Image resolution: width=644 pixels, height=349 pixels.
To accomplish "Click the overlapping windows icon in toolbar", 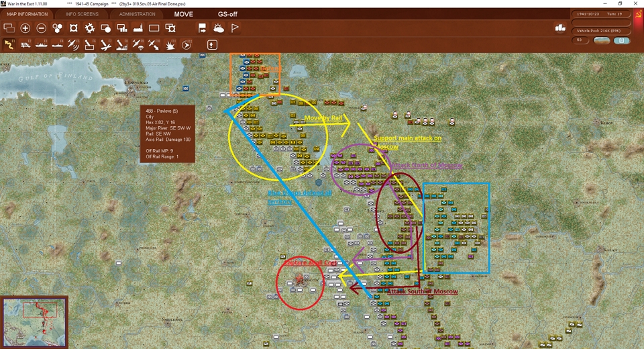I will 9,28.
